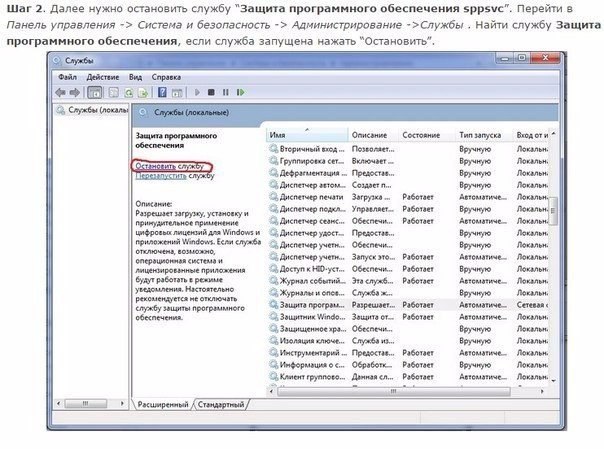Sort list by Тип запуска column header

pos(482,134)
